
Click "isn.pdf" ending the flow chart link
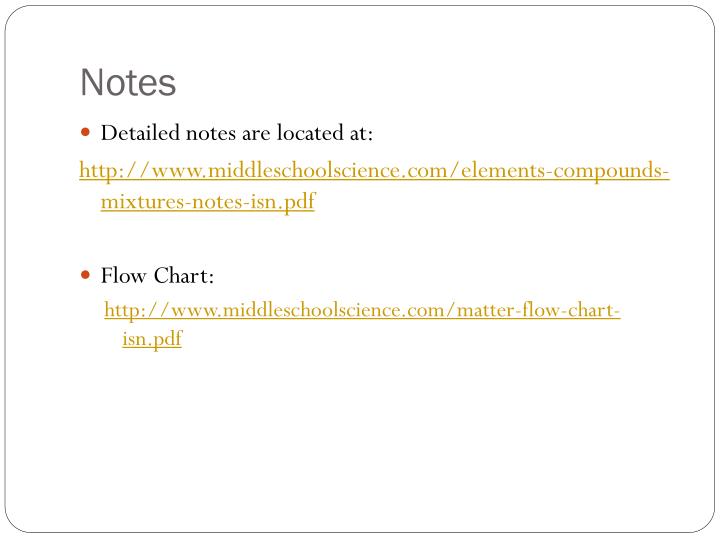152,339
